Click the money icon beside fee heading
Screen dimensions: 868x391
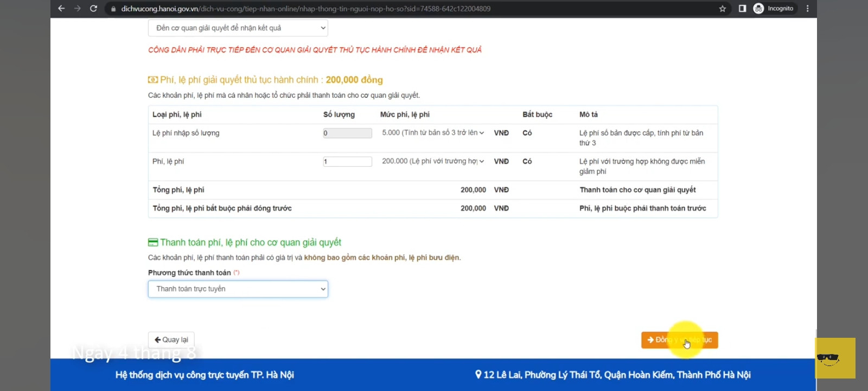[x=153, y=80]
